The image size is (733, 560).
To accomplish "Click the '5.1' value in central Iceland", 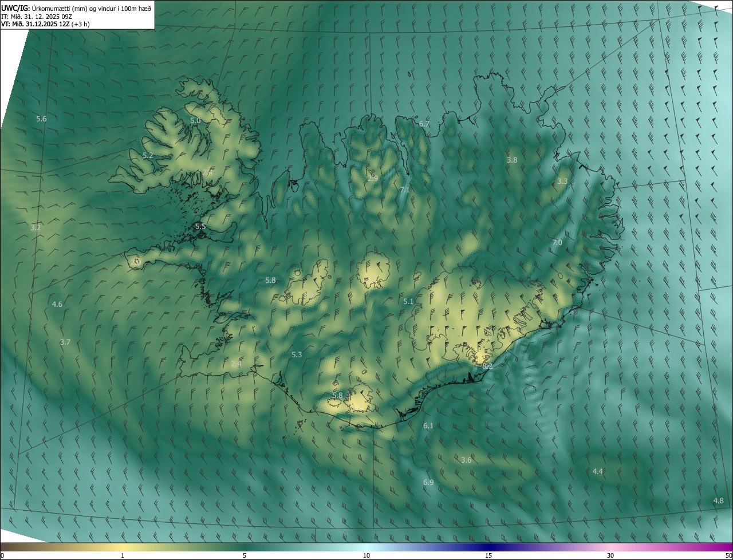I will coord(408,301).
